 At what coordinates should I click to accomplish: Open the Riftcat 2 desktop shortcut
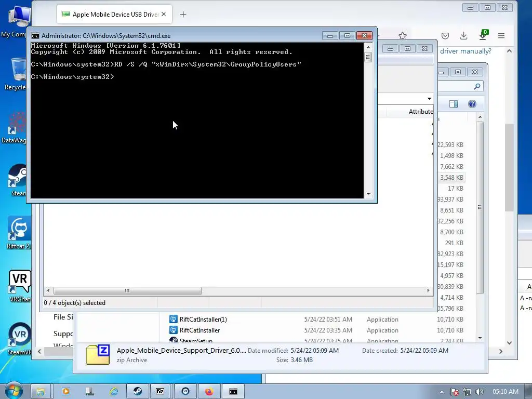pos(19,232)
